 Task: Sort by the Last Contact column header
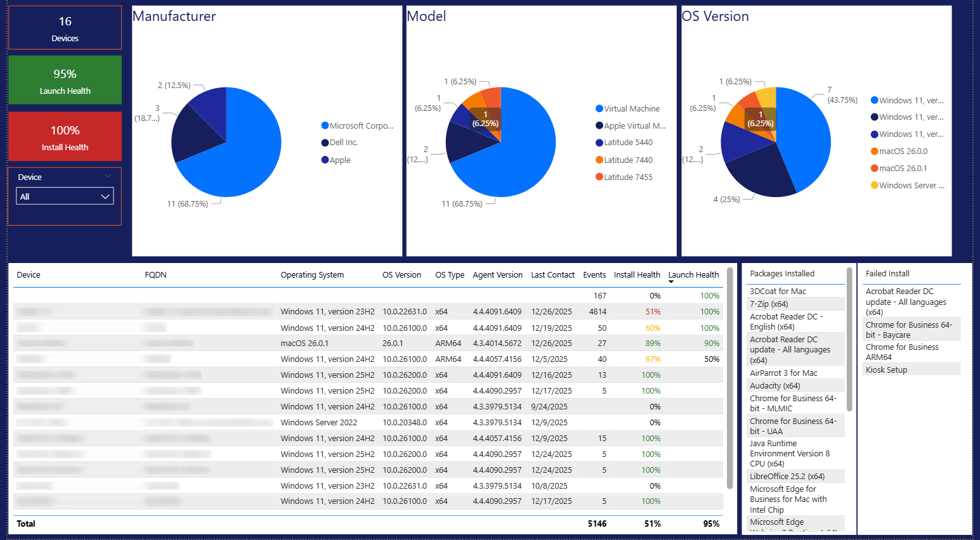[x=552, y=275]
